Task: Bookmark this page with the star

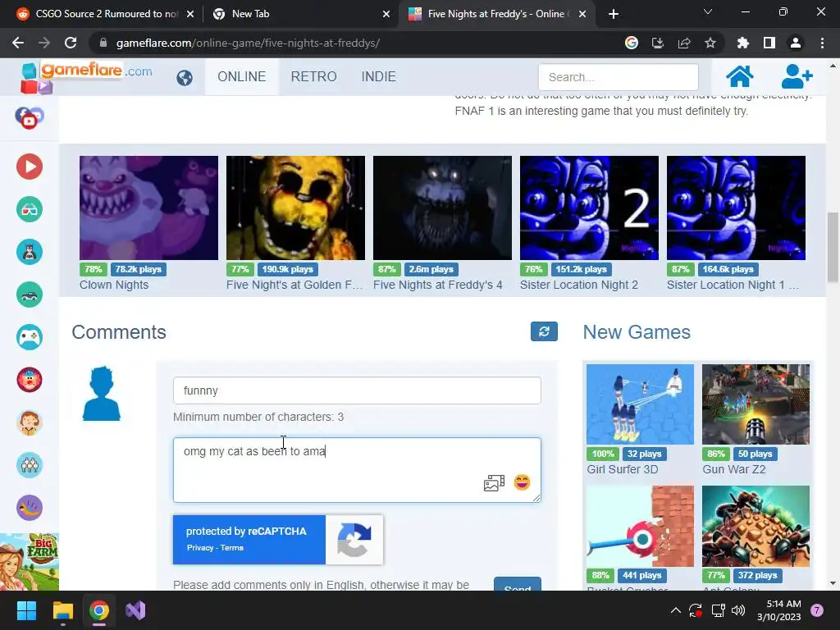Action: [710, 43]
